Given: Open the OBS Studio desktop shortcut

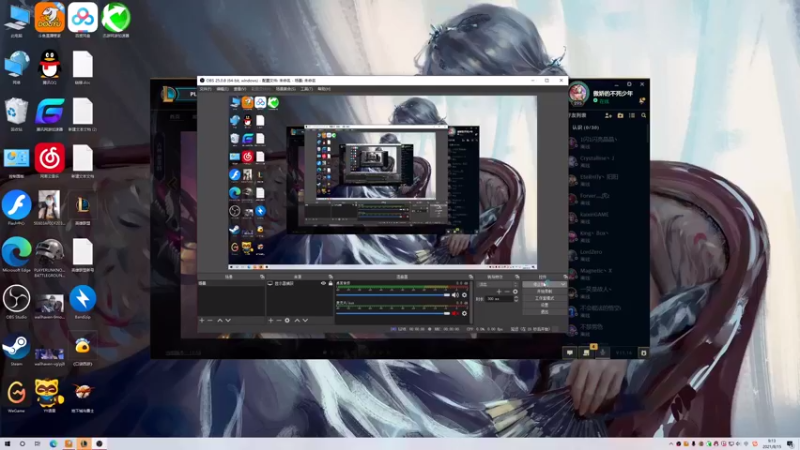Looking at the screenshot, I should (x=16, y=301).
